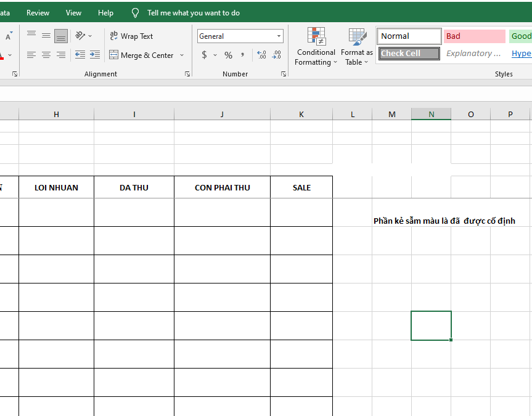The height and width of the screenshot is (416, 532).
Task: Select the LOI NHUAN header cell
Action: pos(56,187)
